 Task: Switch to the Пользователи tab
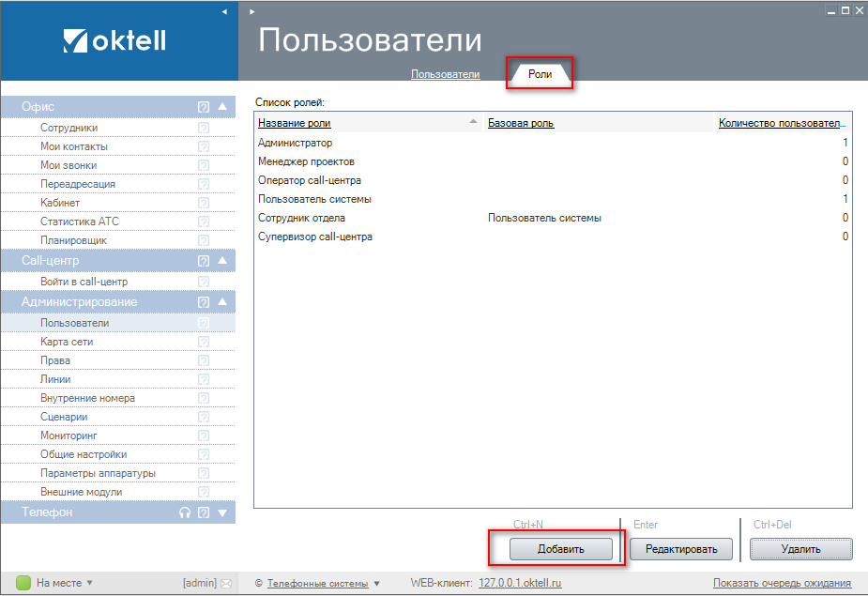point(445,74)
